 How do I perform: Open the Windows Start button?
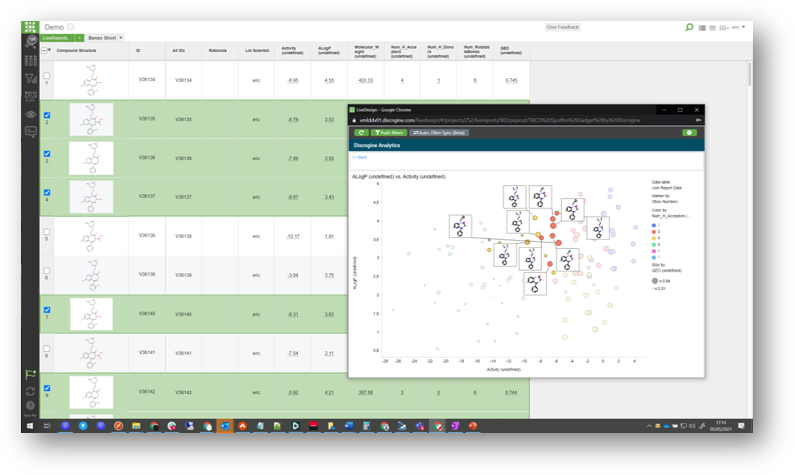[30, 426]
